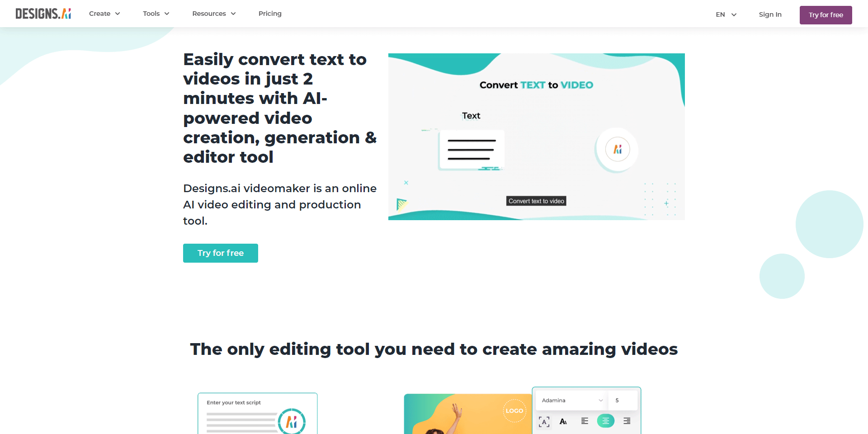Viewport: 868px width, 434px height.
Task: Click the font size field showing 5
Action: [x=623, y=401]
